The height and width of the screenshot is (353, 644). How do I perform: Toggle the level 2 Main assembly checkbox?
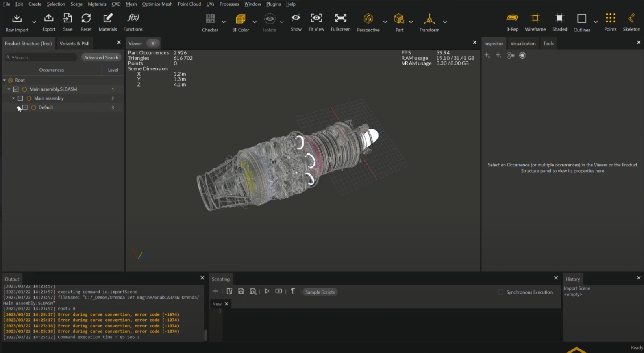click(20, 98)
